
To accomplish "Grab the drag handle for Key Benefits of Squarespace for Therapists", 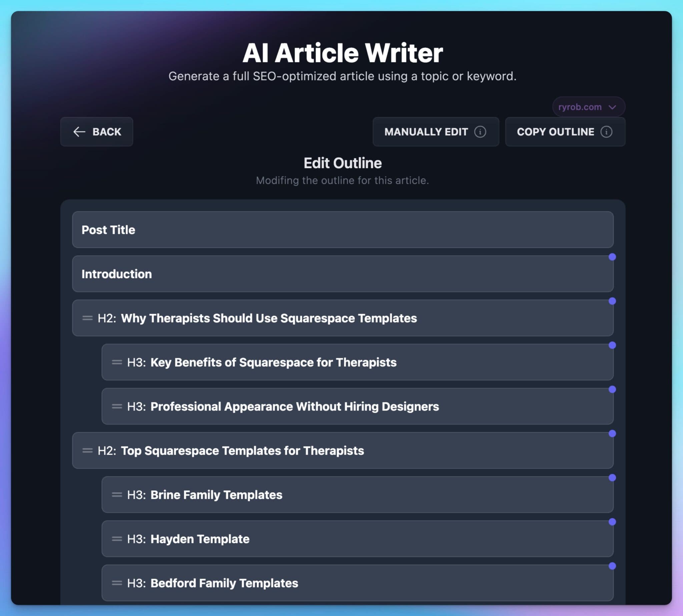I will [117, 362].
